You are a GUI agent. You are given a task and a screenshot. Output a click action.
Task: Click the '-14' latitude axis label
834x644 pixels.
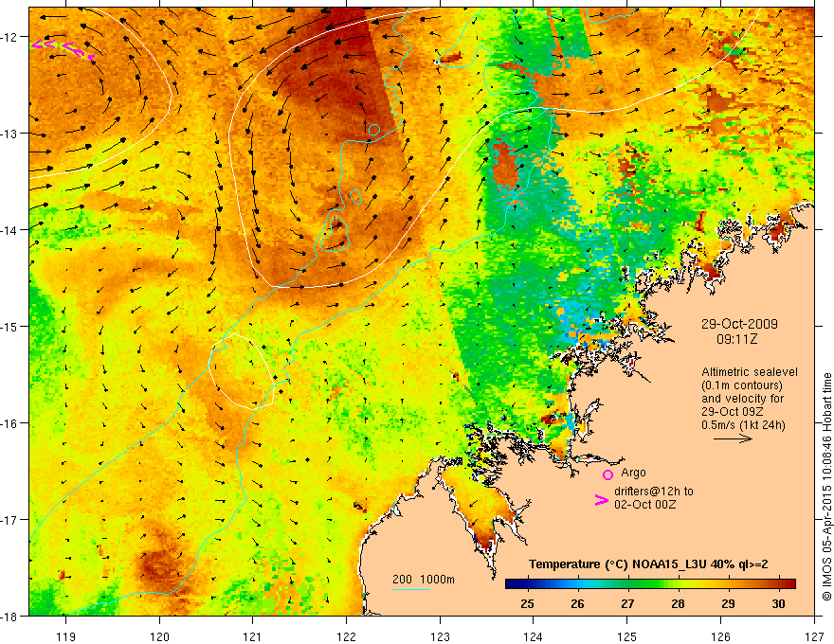(9, 230)
